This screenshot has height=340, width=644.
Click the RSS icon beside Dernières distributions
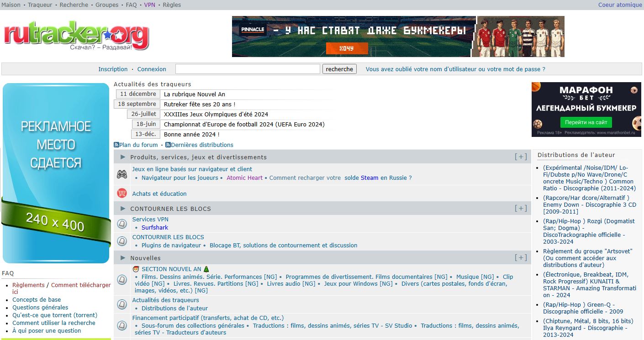[168, 145]
